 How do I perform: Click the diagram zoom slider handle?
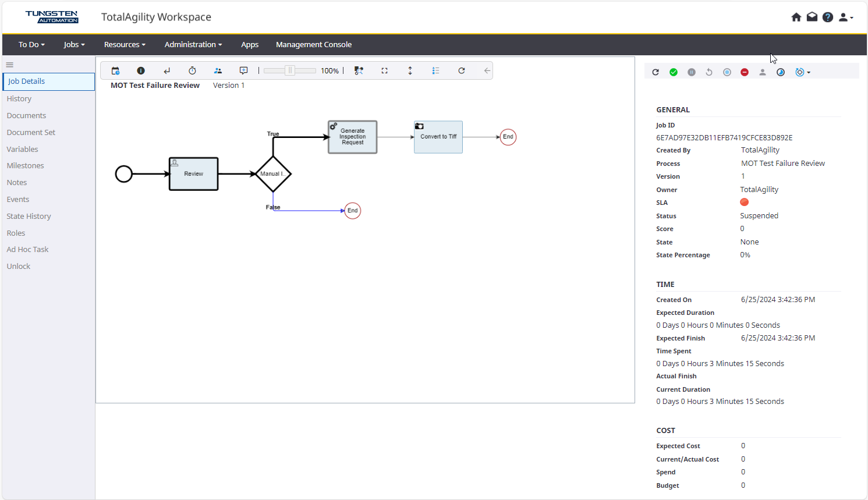(290, 71)
